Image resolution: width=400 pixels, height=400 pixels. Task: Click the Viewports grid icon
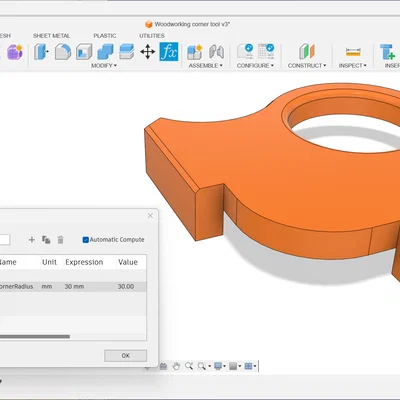point(248,366)
